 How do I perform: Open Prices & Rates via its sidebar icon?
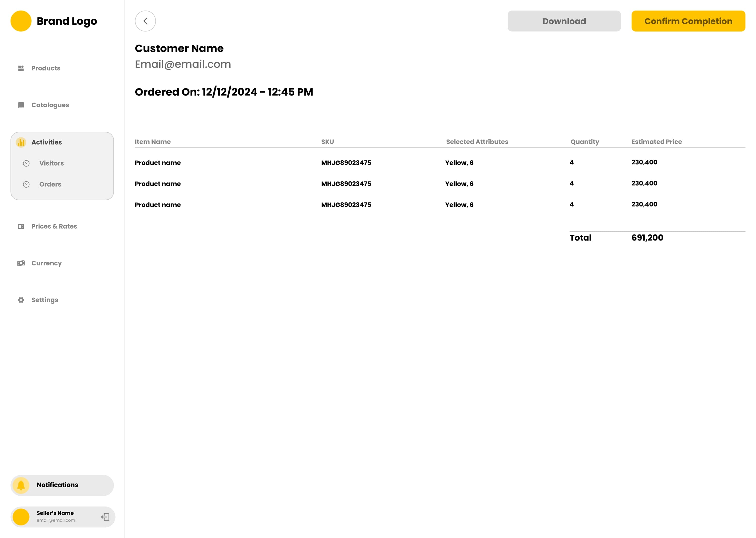pyautogui.click(x=21, y=226)
